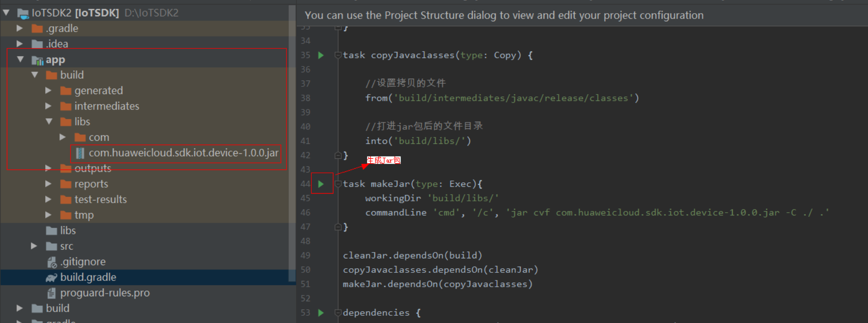Click the Project Structure notification banner text
The width and height of the screenshot is (868, 323).
click(x=504, y=15)
